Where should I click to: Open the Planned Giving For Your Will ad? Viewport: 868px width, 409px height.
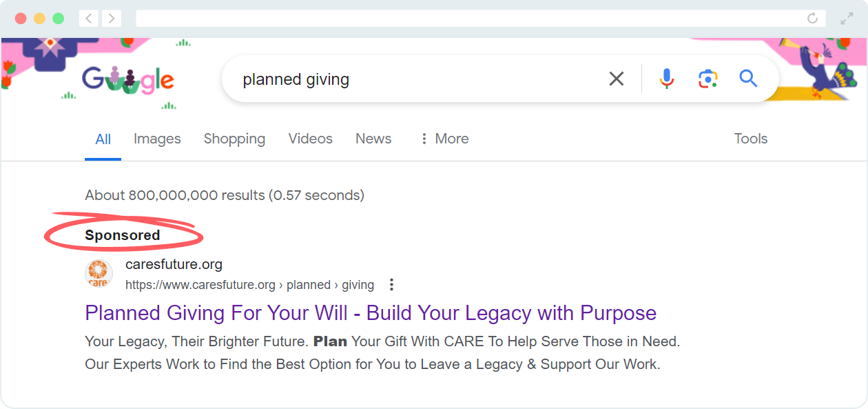(x=370, y=313)
